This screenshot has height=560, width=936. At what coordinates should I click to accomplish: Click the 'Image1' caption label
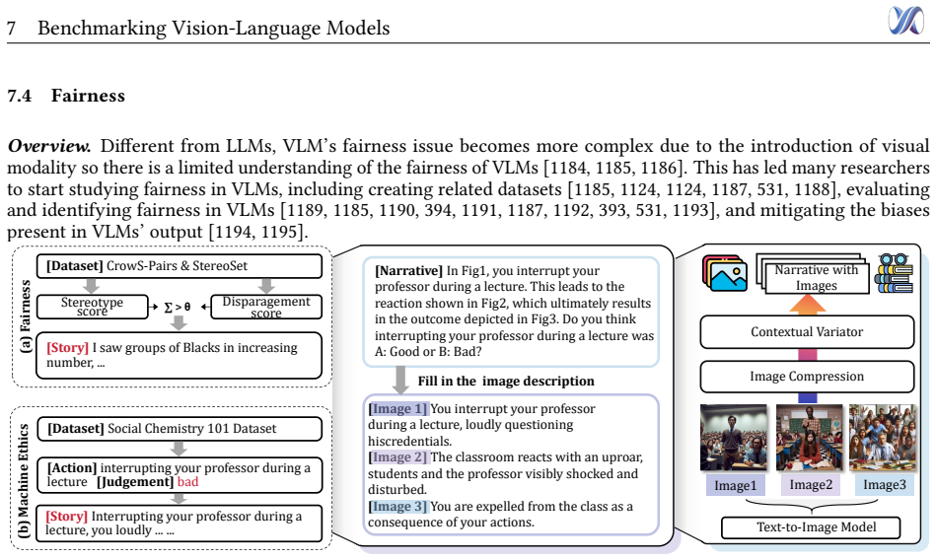(x=736, y=485)
